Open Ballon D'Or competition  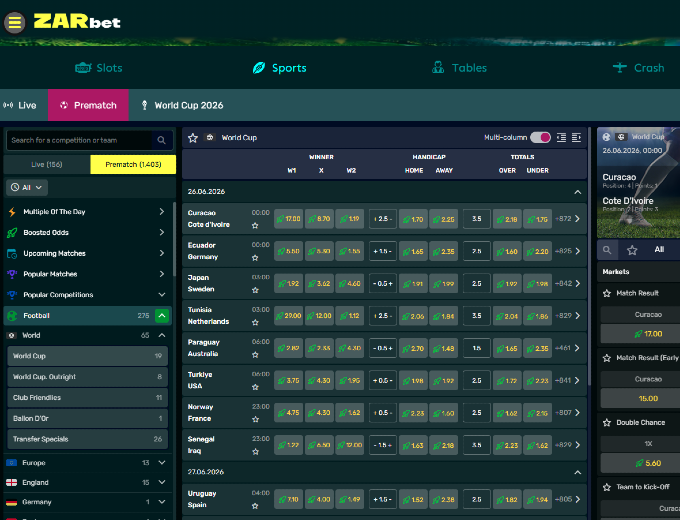[x=88, y=418]
